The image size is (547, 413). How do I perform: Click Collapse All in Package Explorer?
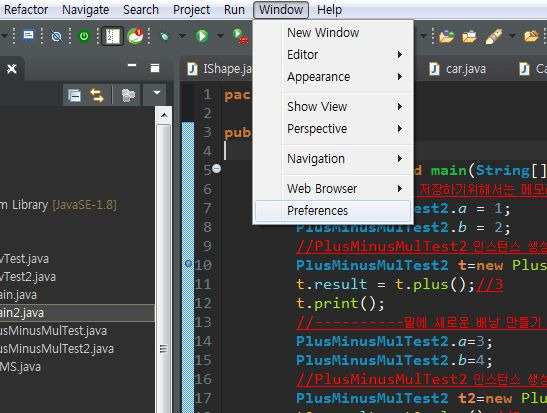click(74, 95)
